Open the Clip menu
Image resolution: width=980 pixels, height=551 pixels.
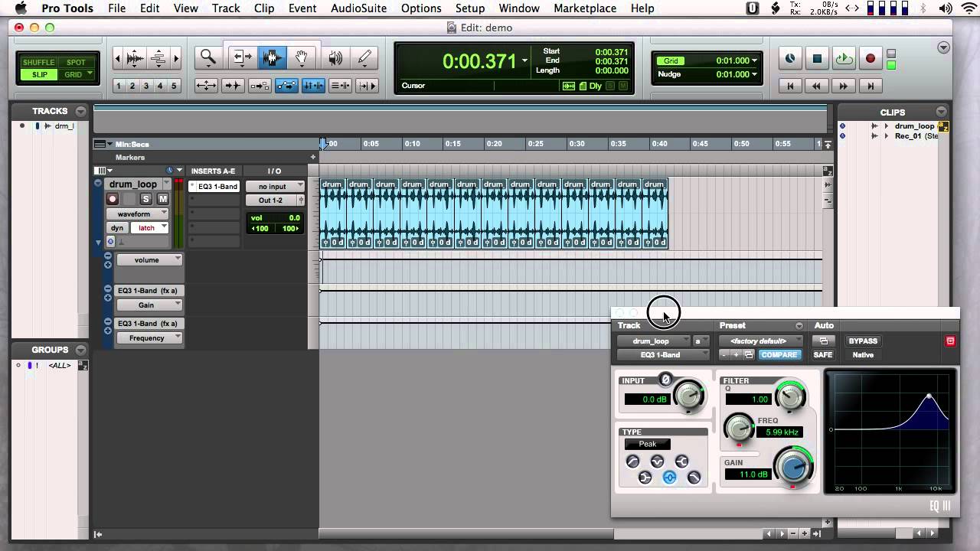[x=264, y=8]
